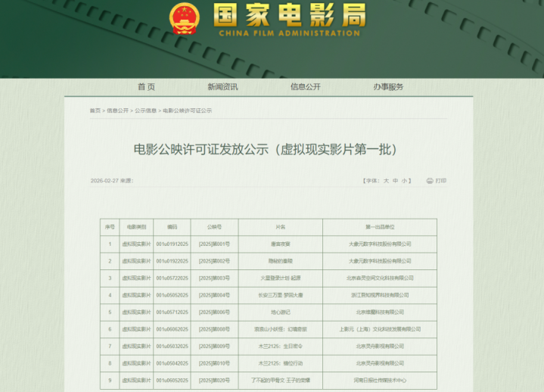Click the national emblem logo
The image size is (544, 392).
tap(184, 19)
